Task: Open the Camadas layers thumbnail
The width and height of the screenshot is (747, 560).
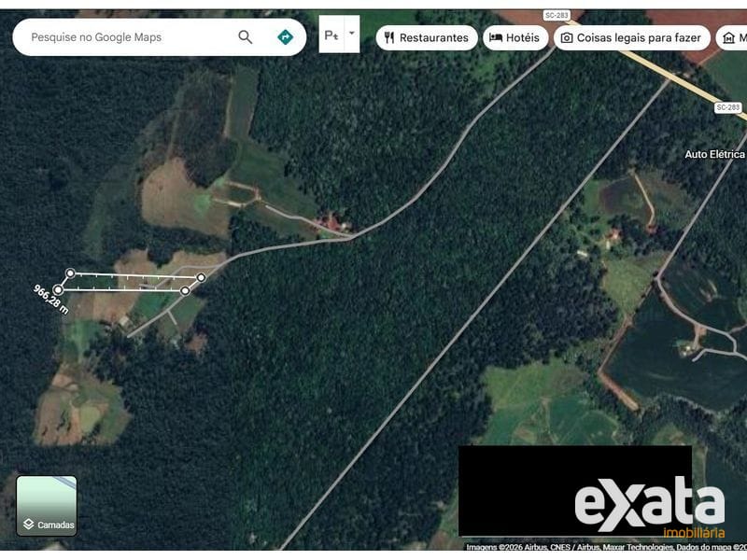Action: coord(47,506)
